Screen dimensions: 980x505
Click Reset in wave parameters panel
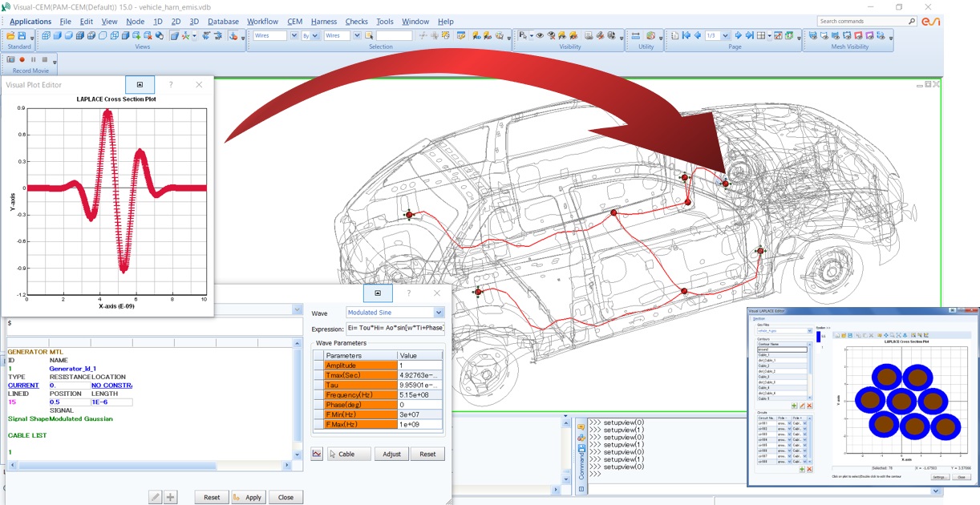[x=427, y=454]
